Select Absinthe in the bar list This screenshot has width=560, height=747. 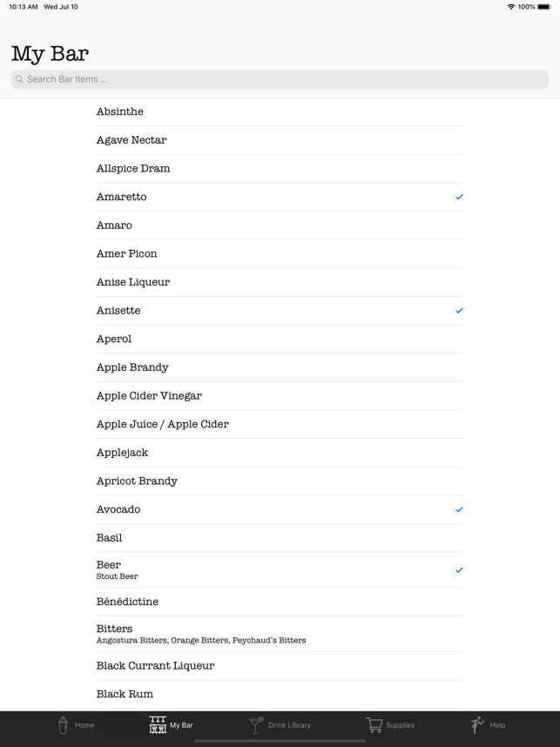(280, 111)
